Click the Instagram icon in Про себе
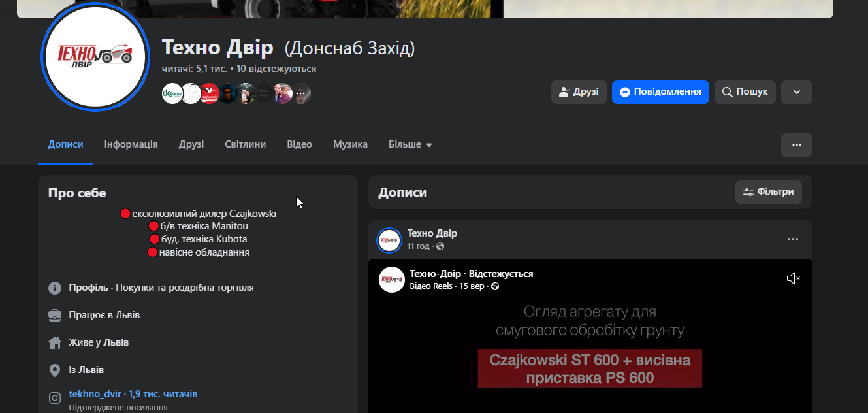The width and height of the screenshot is (868, 413). tap(55, 397)
